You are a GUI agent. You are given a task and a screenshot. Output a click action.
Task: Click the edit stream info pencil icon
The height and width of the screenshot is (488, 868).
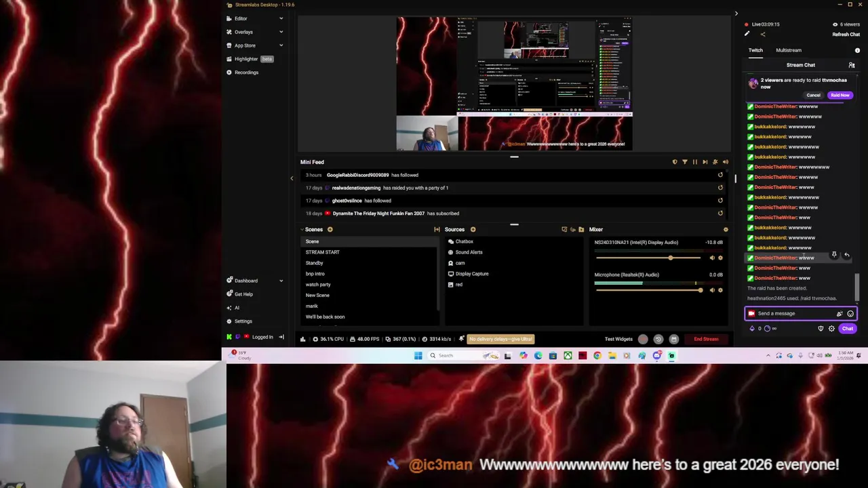(x=747, y=34)
